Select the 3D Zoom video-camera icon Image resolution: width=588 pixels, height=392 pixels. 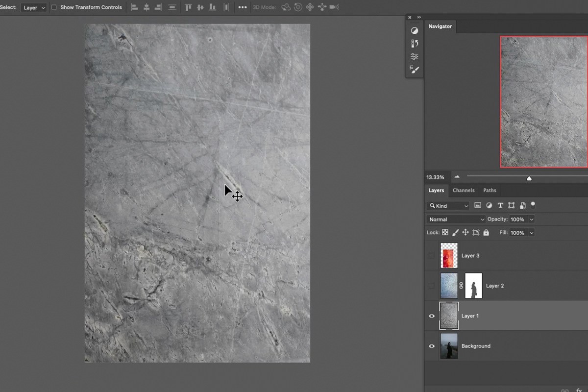tap(334, 7)
